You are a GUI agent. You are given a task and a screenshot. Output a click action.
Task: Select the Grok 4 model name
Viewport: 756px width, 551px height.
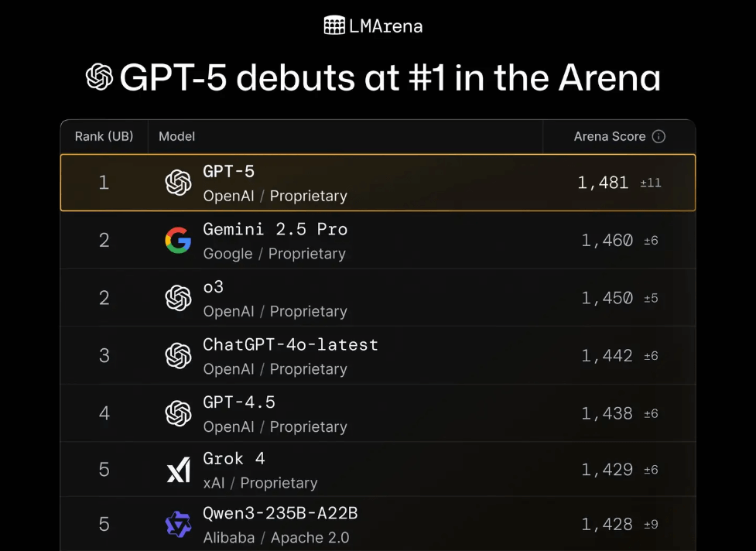click(x=234, y=458)
